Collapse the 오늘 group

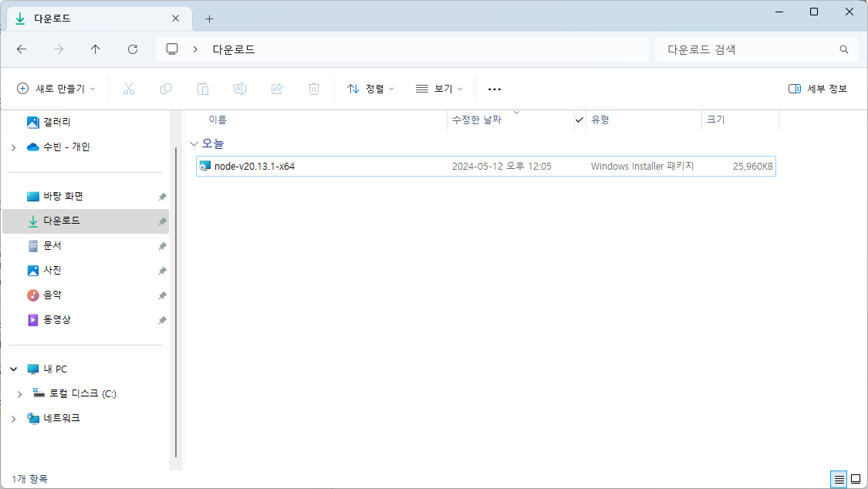pos(194,143)
